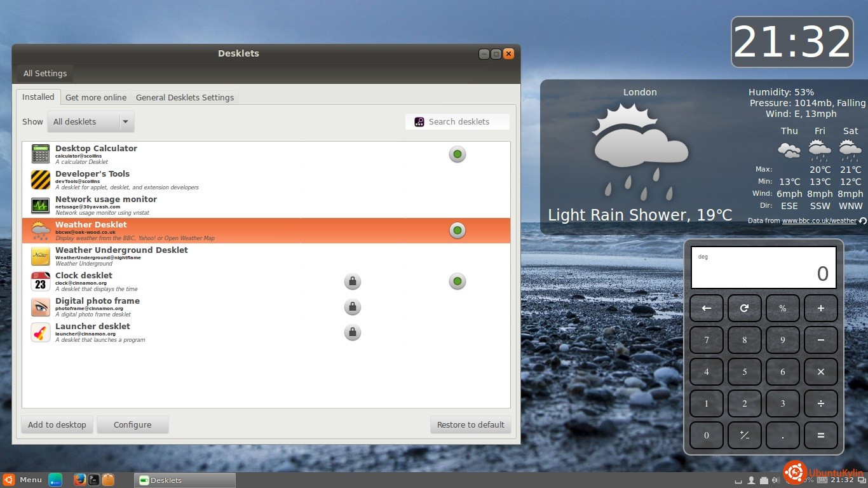The image size is (868, 488).
Task: Click the Desktop Calculator desklet icon
Action: (x=41, y=154)
